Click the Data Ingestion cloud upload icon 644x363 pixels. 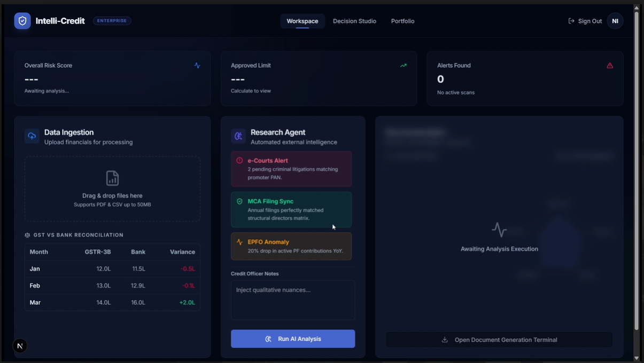(32, 136)
